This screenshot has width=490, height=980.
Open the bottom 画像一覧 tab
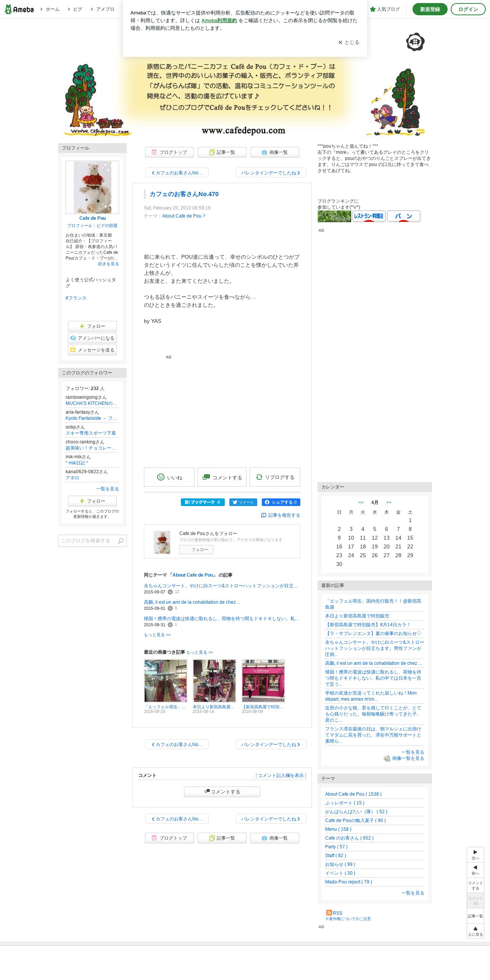pyautogui.click(x=274, y=838)
